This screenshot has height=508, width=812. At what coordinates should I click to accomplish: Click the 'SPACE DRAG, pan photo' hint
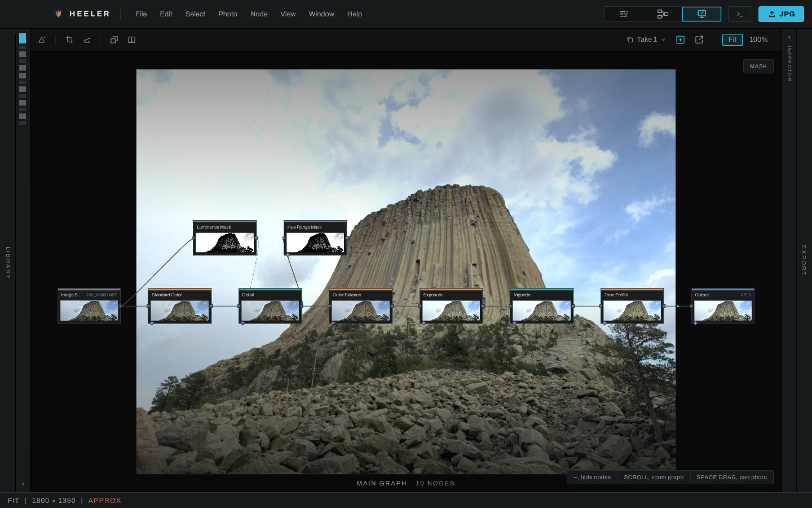731,478
